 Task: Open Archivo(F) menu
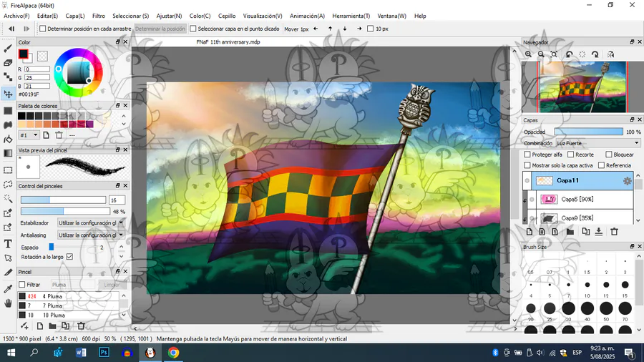pyautogui.click(x=16, y=16)
